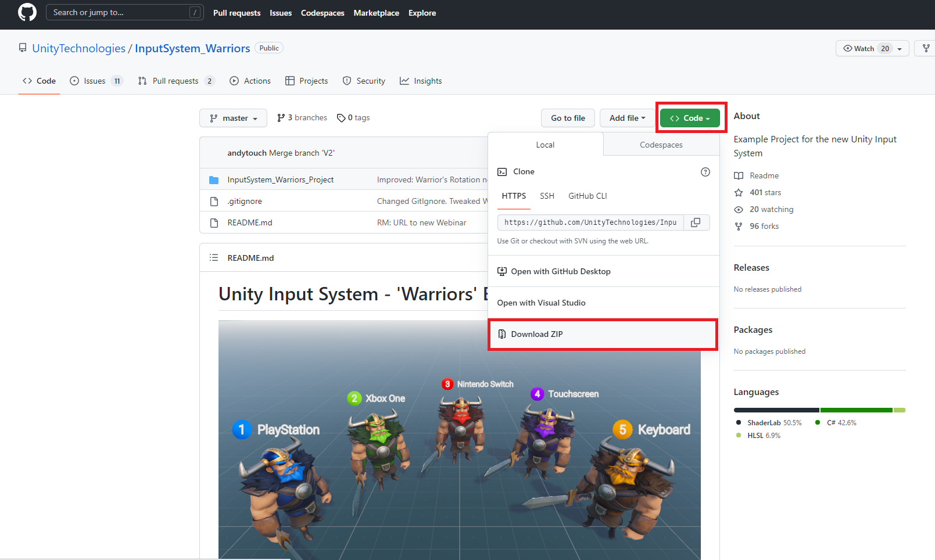The image size is (935, 560).
Task: Click the HLSL 6.9% language link
Action: click(758, 436)
